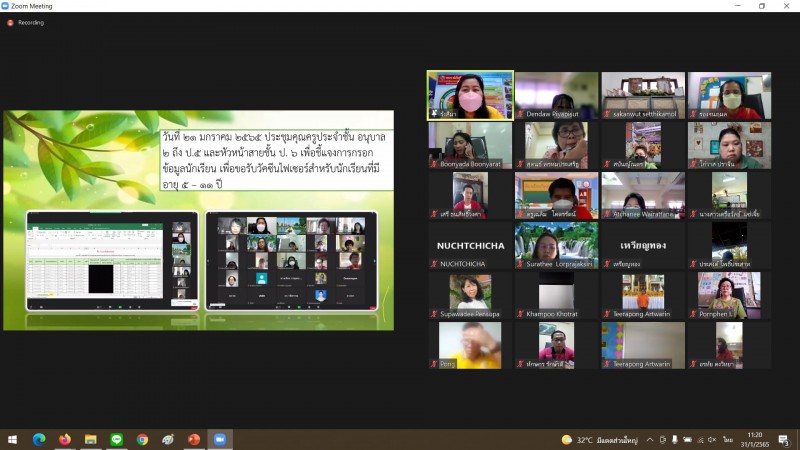Click the Thai text box on shared slide
Screen dimensions: 800x450
tap(276, 160)
